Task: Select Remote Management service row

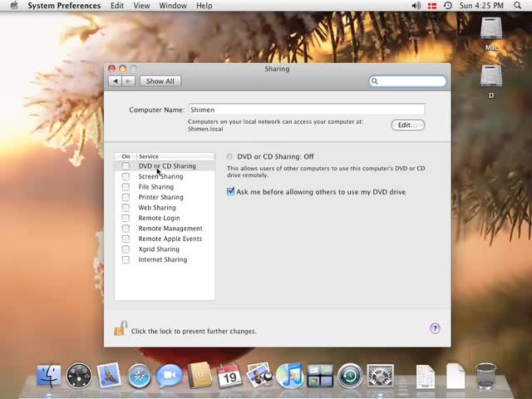Action: coord(165,229)
